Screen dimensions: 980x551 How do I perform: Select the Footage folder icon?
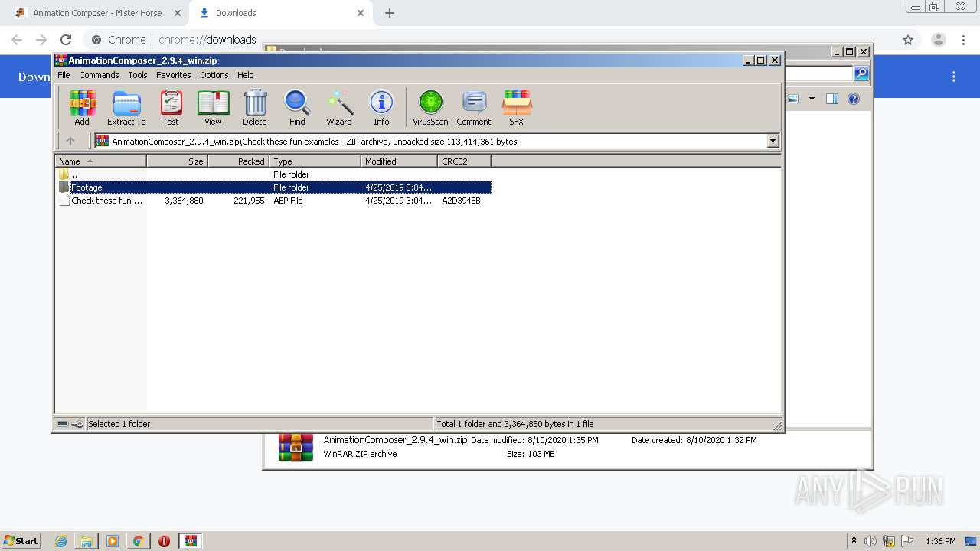(x=64, y=187)
